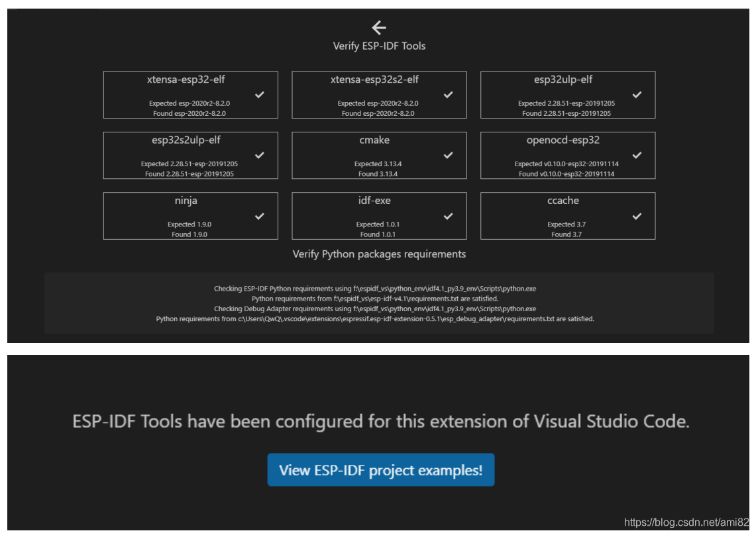
Task: Select the xtensa-esp32s2-elf tool name
Action: pyautogui.click(x=374, y=79)
